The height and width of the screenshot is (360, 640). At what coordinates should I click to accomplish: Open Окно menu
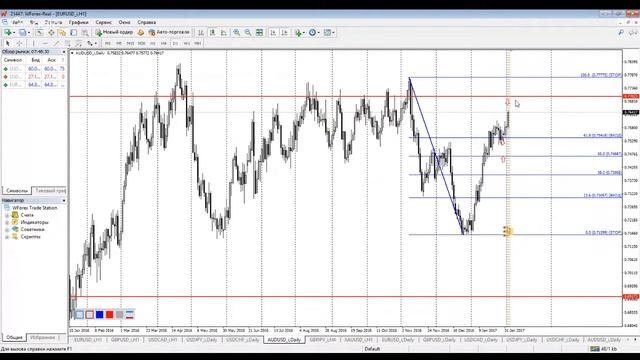tap(124, 22)
